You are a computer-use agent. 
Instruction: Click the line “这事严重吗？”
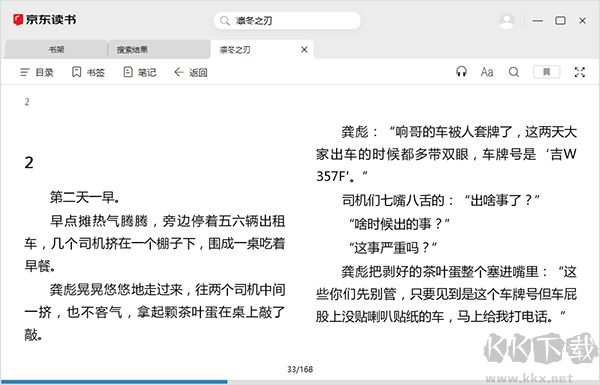393,248
